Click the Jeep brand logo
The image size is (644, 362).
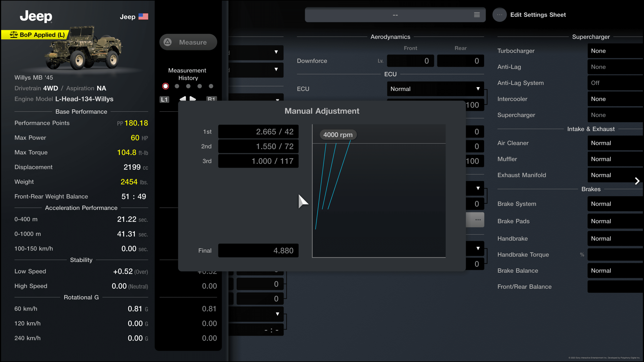36,16
